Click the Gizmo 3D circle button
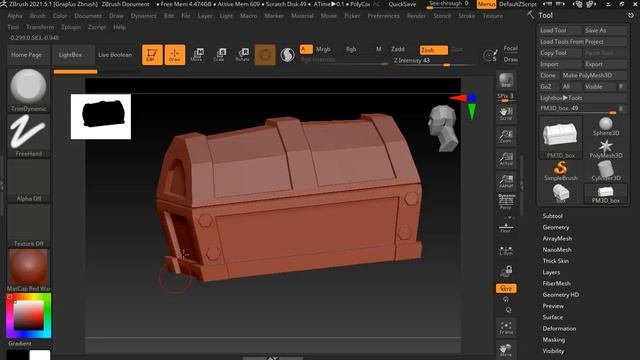Image resolution: width=640 pixels, height=360 pixels. pos(265,55)
